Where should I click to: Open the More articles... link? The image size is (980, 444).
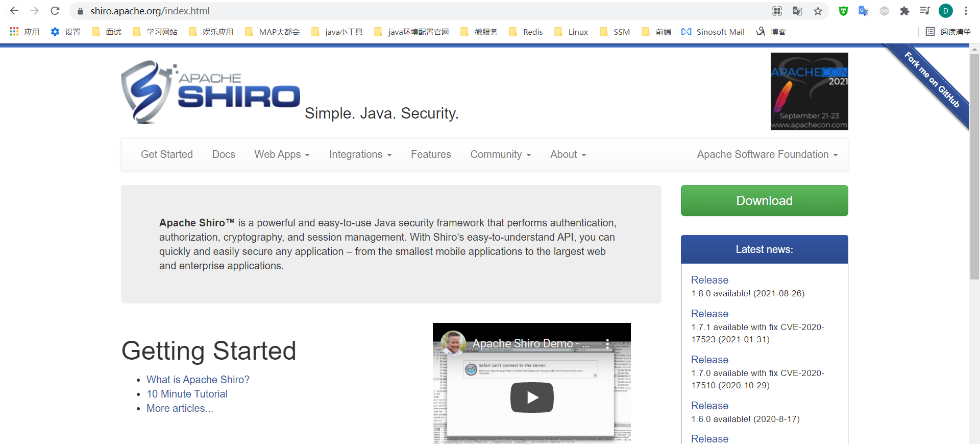click(x=180, y=408)
